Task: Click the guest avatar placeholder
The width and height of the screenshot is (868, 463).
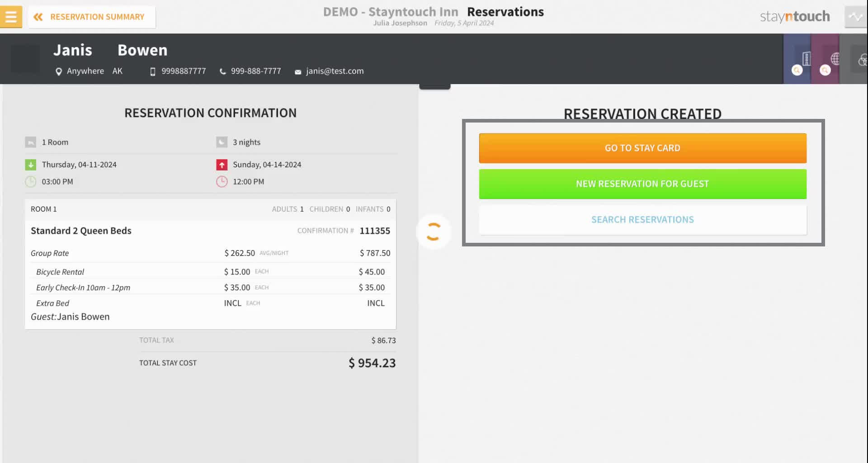Action: coord(25,58)
